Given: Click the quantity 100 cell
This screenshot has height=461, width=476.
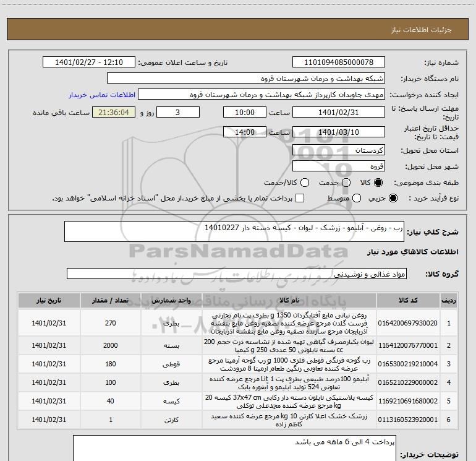Looking at the screenshot, I should 111,382.
